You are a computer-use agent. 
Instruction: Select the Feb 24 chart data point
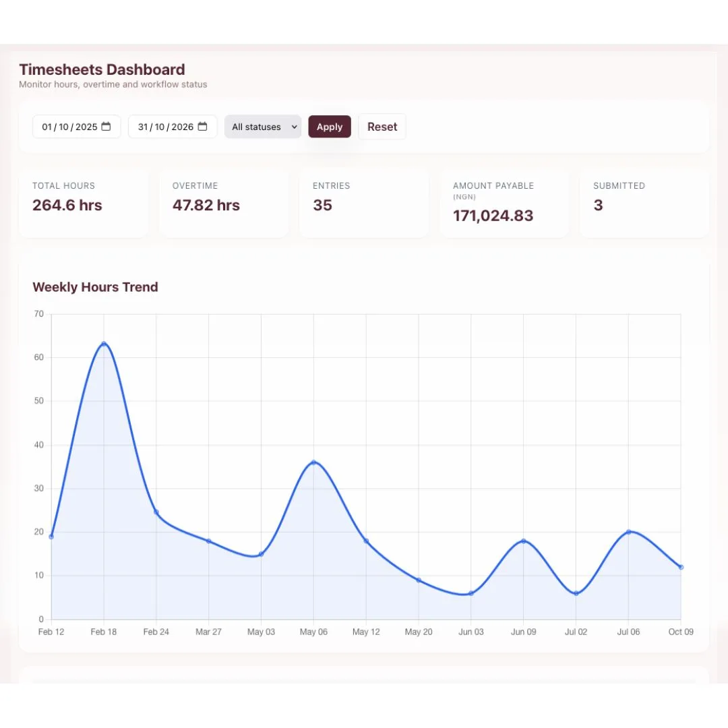(156, 512)
